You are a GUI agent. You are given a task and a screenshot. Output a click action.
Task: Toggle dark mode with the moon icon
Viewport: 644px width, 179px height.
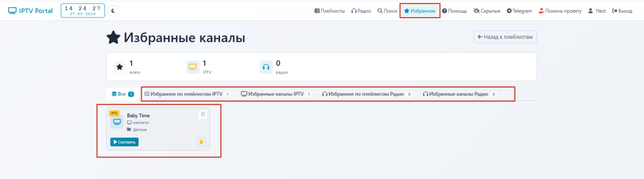(113, 11)
